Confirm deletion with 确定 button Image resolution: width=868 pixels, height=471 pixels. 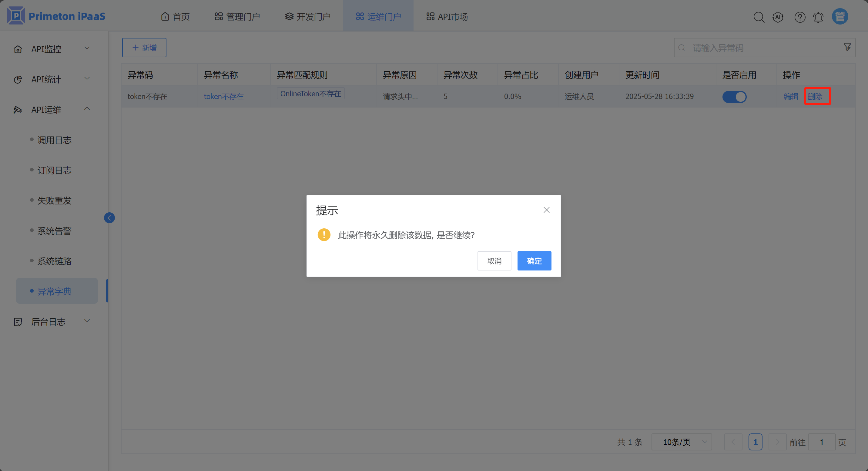pos(534,261)
